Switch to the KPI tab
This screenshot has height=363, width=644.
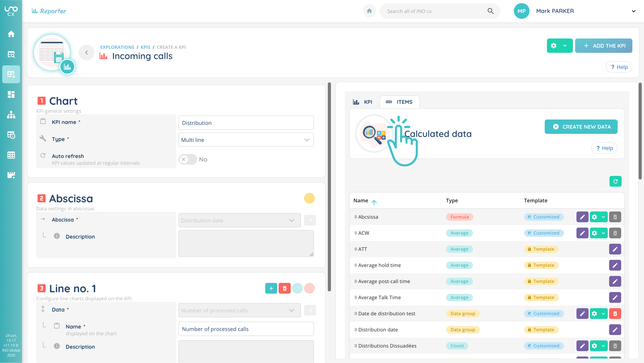363,102
